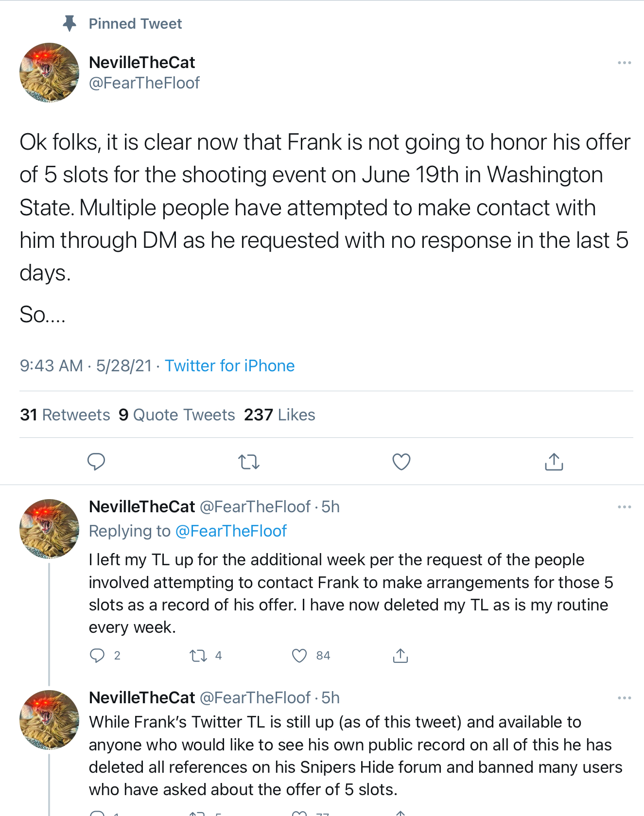644x816 pixels.
Task: Share the reply about deleting the TL
Action: [400, 656]
